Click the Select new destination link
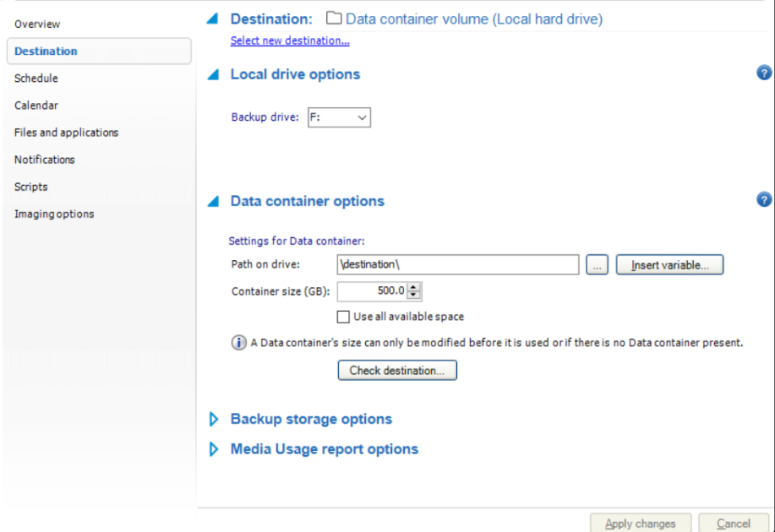The width and height of the screenshot is (775, 532). click(x=290, y=41)
